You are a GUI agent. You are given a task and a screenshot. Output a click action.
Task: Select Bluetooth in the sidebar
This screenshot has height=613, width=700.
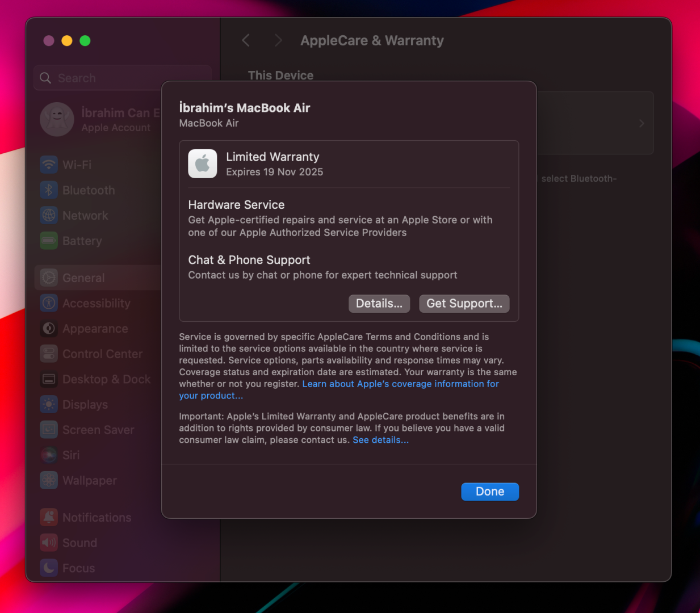[x=97, y=190]
